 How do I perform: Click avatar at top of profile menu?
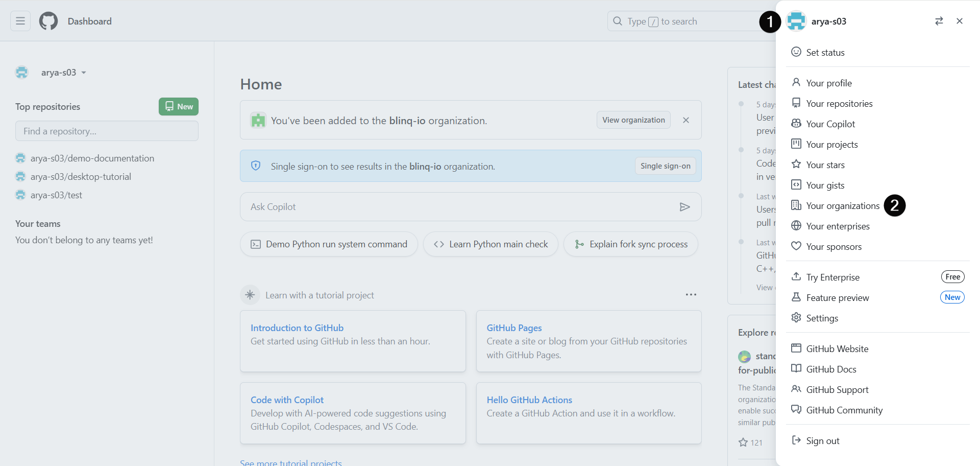797,21
